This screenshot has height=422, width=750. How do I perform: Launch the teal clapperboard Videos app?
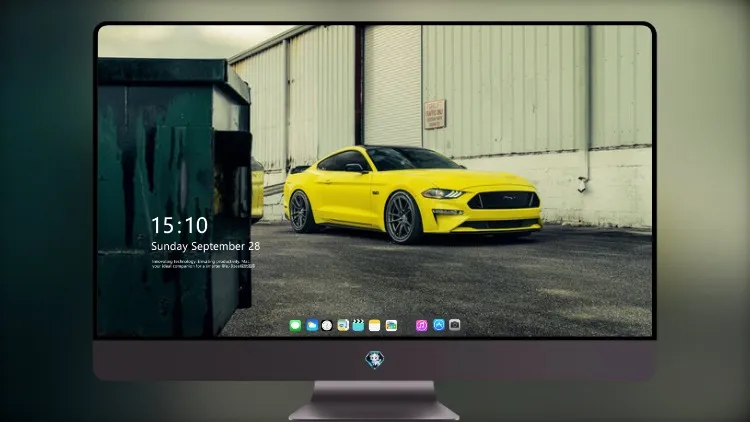(358, 326)
